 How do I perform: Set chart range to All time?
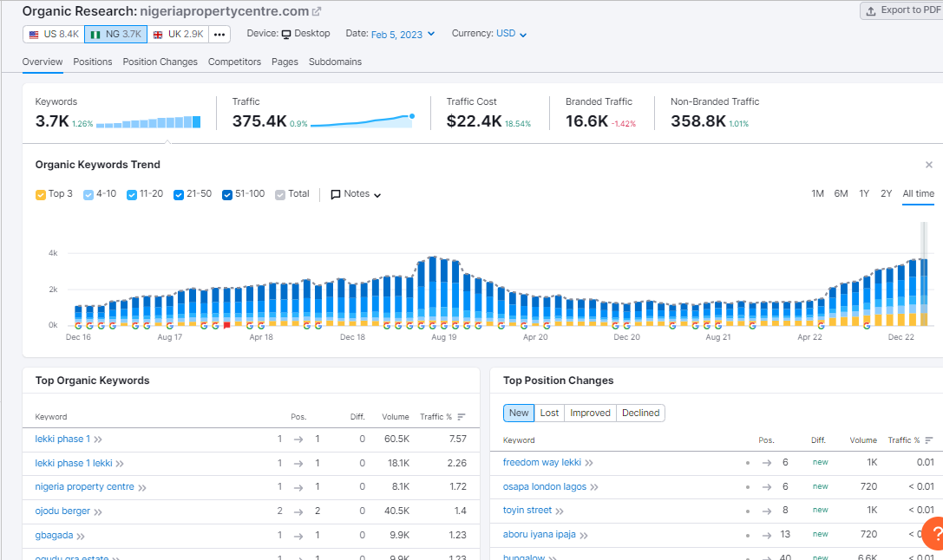[x=919, y=193]
